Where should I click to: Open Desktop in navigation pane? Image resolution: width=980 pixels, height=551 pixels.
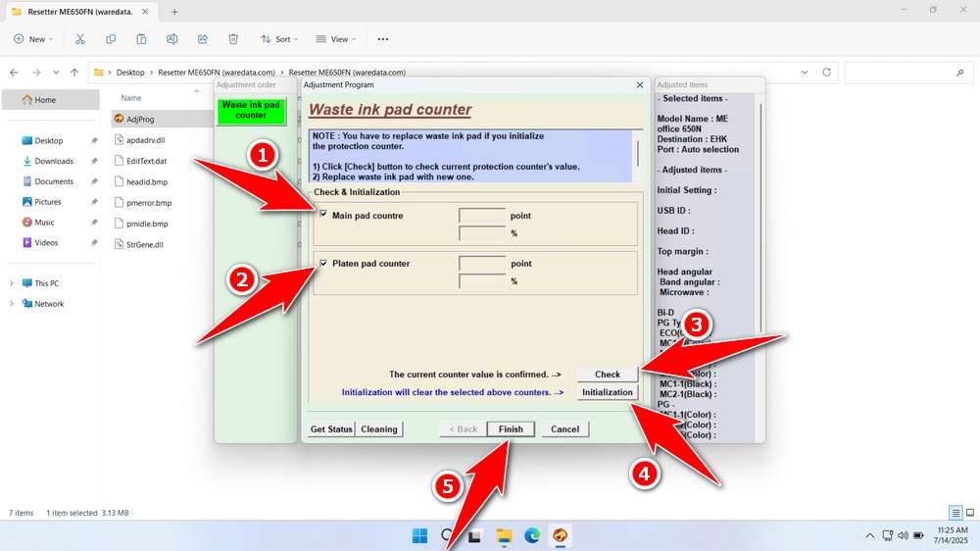(x=51, y=141)
